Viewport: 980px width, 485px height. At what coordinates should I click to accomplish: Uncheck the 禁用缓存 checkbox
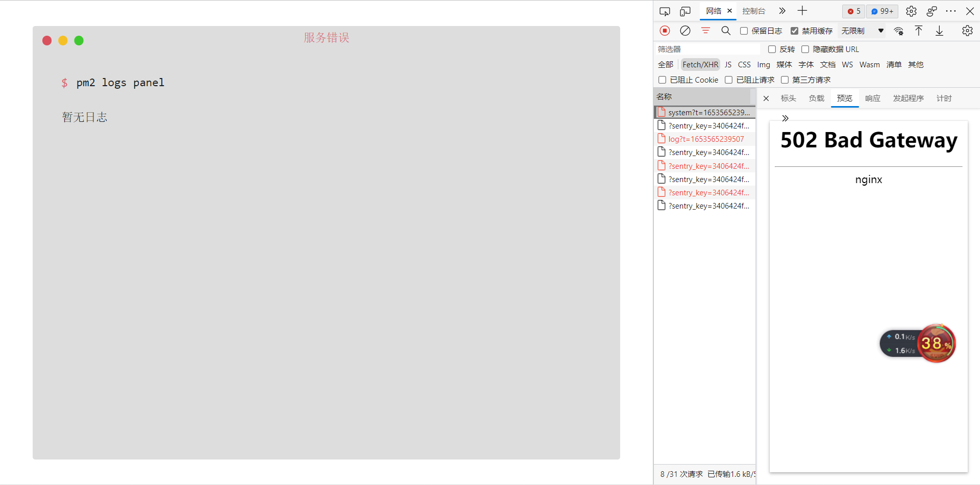click(x=794, y=31)
